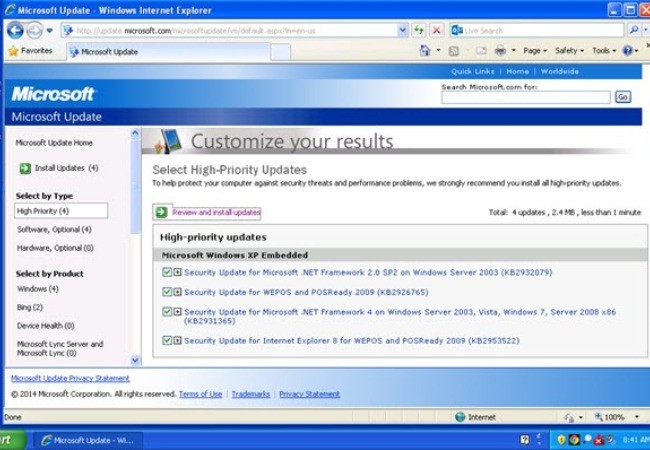Click the magnifier search icon
Image resolution: width=650 pixels, height=450 pixels.
pos(634,30)
